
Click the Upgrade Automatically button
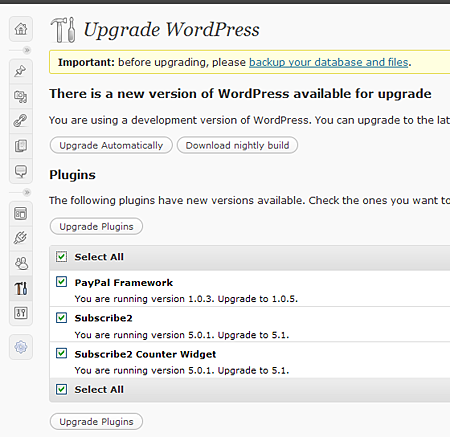(111, 145)
